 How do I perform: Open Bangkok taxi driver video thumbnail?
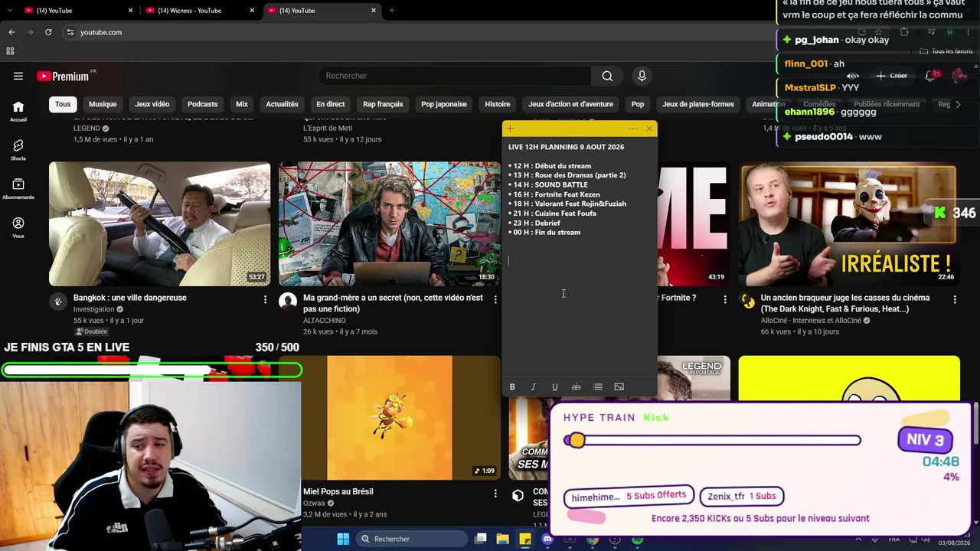[x=160, y=224]
